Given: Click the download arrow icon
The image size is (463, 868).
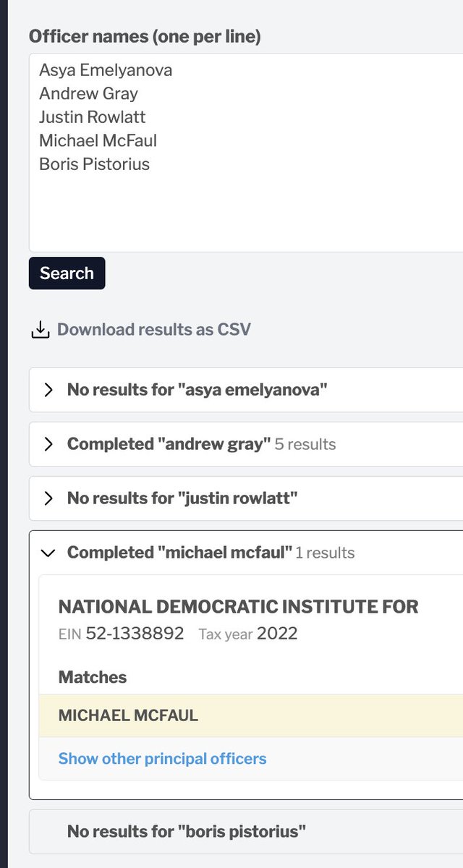Looking at the screenshot, I should tap(40, 330).
